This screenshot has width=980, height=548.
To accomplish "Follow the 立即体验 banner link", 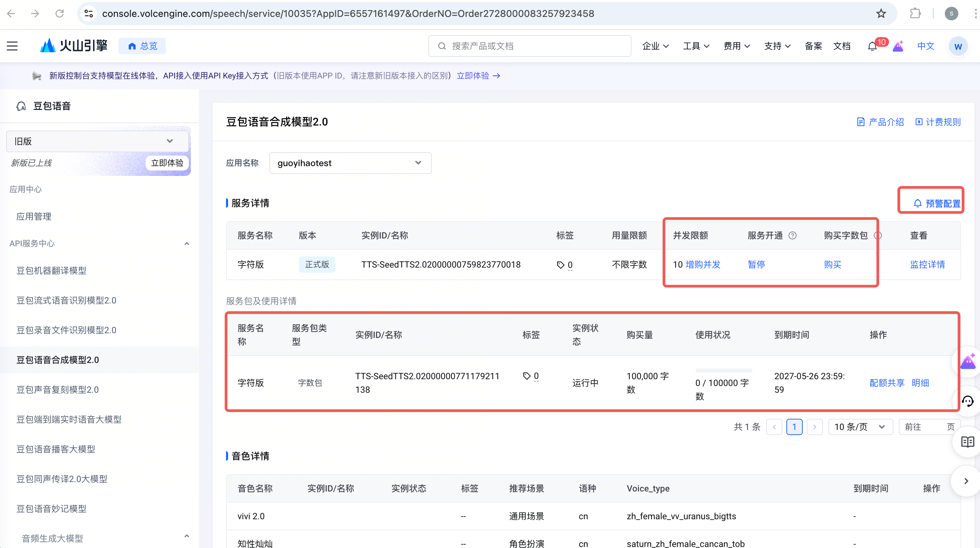I will [478, 76].
